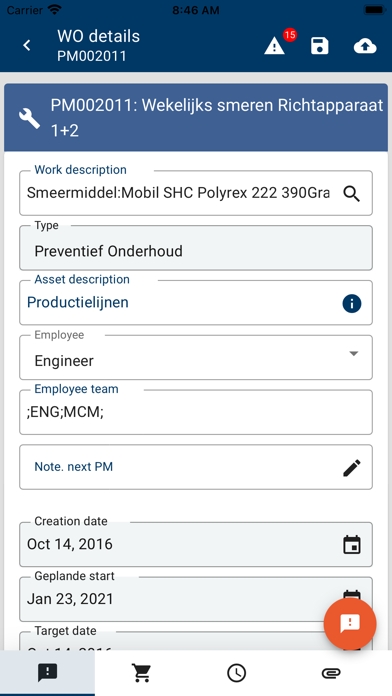Upload work order via the cloud icon
Screen dimensions: 392x696
365,46
